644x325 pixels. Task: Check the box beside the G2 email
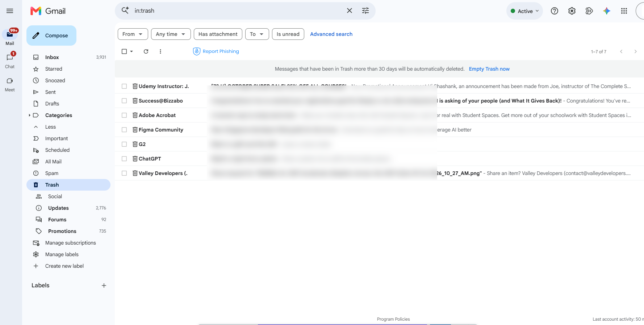[x=124, y=144]
